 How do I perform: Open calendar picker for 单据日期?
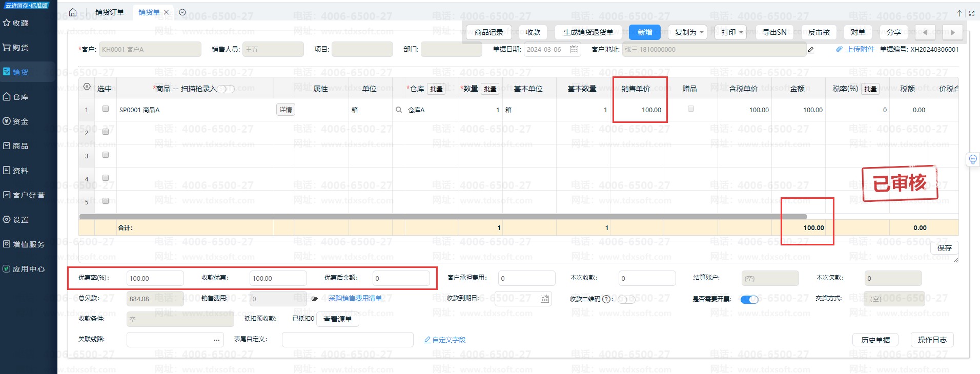tap(574, 50)
